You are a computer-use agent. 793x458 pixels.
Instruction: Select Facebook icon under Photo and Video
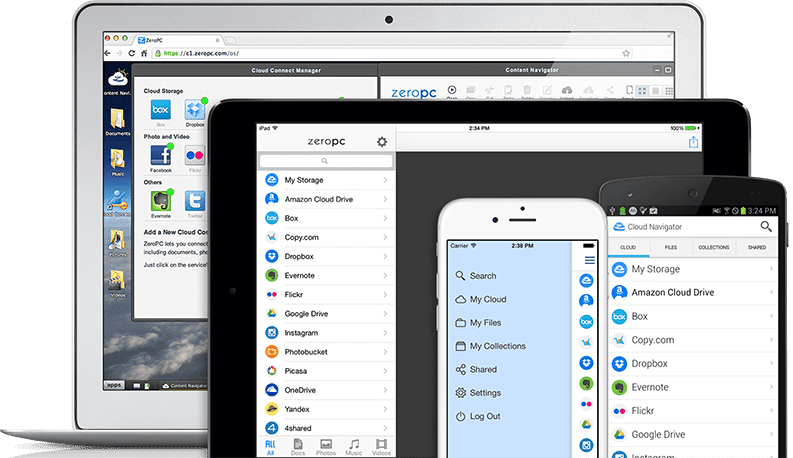click(161, 156)
